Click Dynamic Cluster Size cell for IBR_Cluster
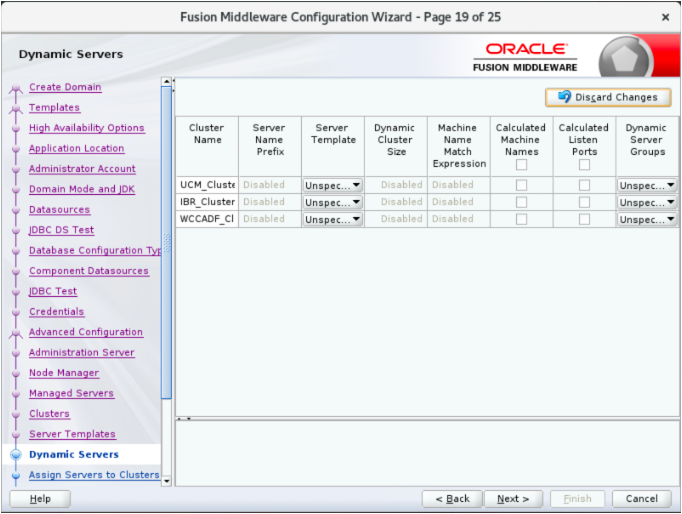 396,202
